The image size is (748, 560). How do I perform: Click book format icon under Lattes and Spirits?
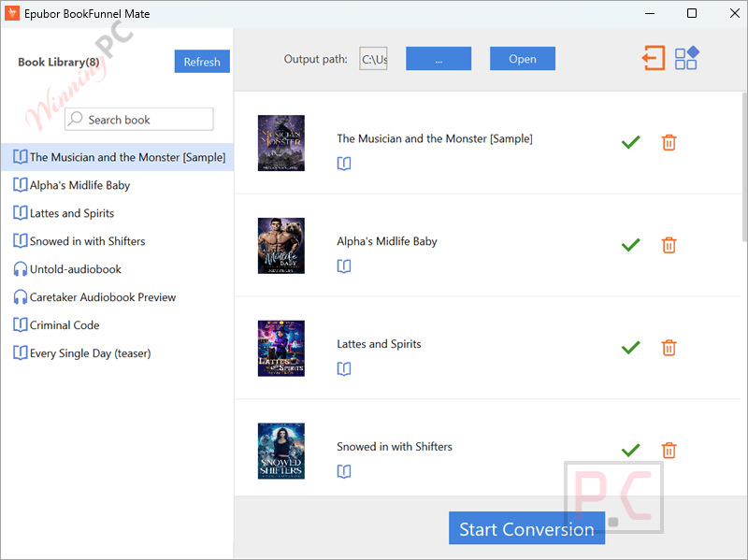point(344,368)
